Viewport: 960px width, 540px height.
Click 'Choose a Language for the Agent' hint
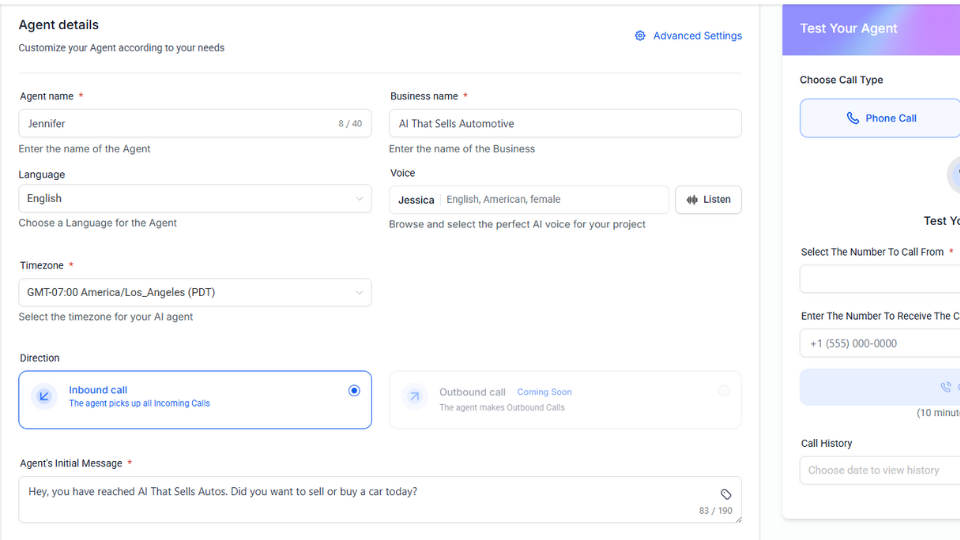click(97, 223)
